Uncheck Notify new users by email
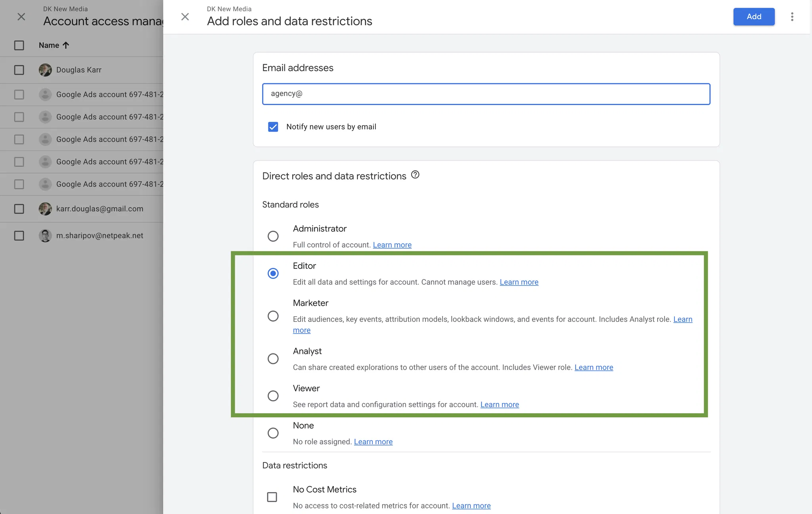 tap(273, 127)
